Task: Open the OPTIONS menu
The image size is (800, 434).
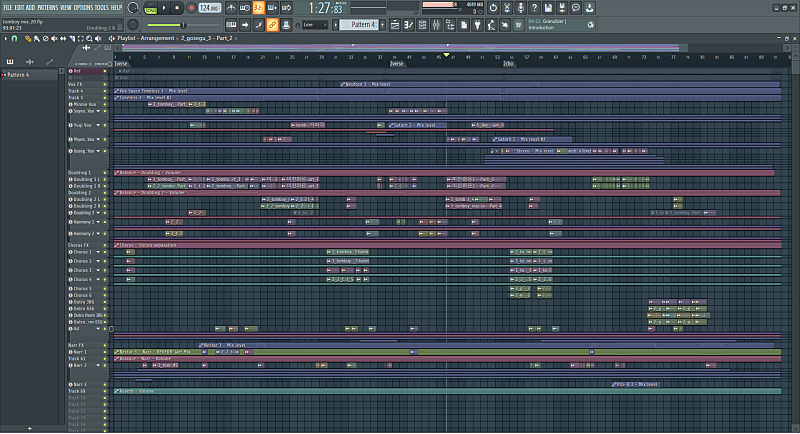Action: coord(84,8)
